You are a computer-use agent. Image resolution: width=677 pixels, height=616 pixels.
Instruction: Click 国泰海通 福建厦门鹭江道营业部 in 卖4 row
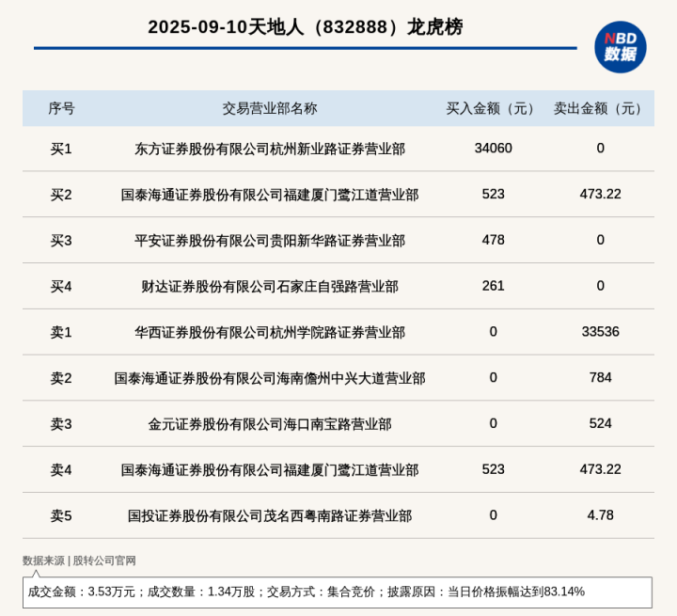click(x=270, y=470)
